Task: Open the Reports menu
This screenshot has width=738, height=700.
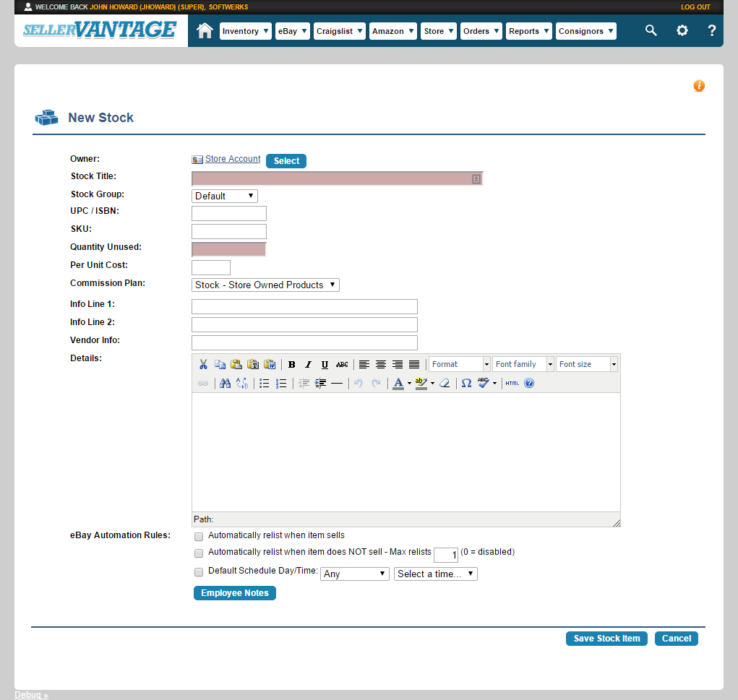Action: click(528, 31)
